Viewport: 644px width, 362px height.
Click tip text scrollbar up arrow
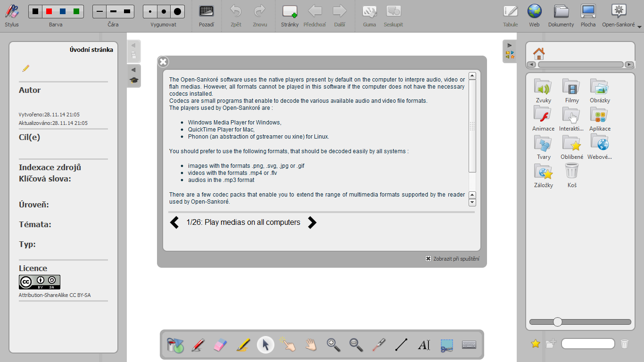click(x=472, y=76)
